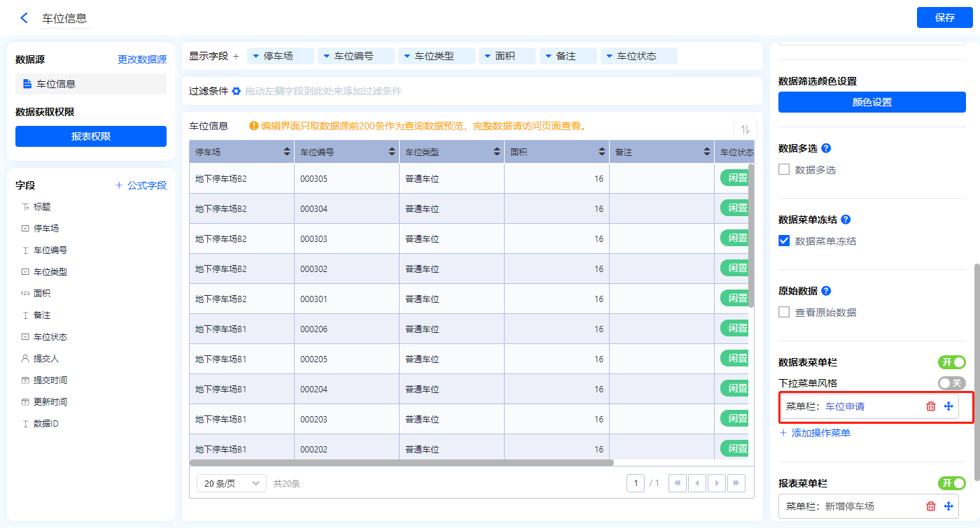Turn on the 下拉菜单风格 switch

[951, 383]
